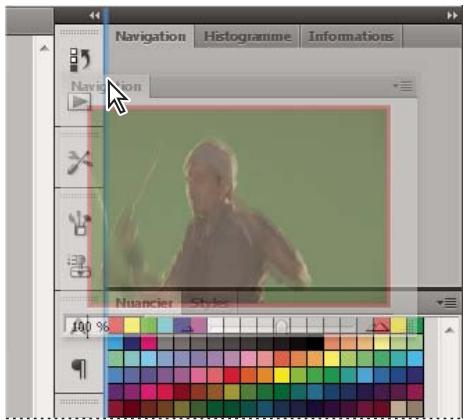Collapse the panel dock with right double arrows
The height and width of the screenshot is (420, 464).
452,15
